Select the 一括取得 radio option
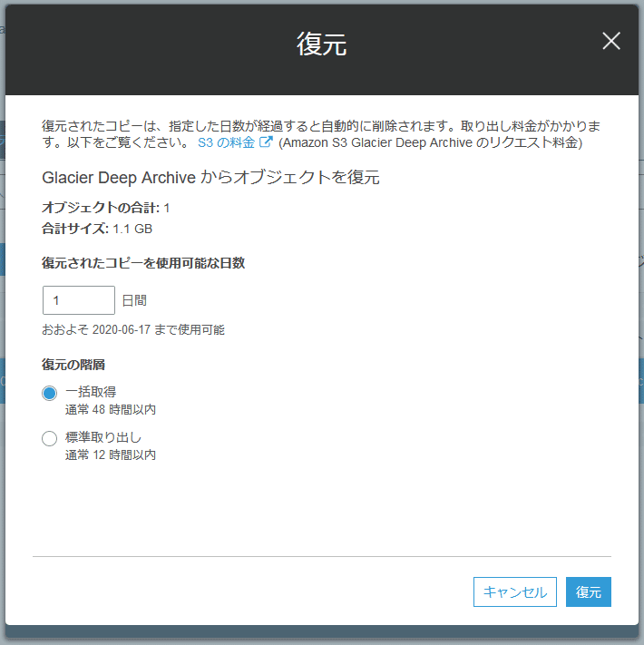The width and height of the screenshot is (644, 645). point(49,393)
